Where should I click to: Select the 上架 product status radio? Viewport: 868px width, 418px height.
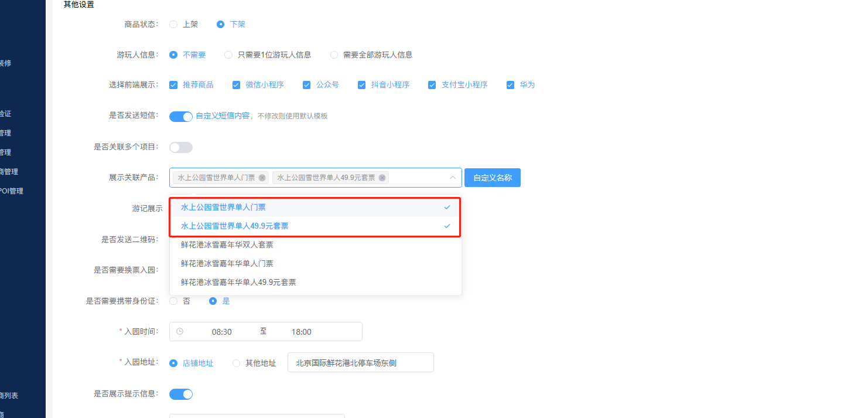coord(173,24)
